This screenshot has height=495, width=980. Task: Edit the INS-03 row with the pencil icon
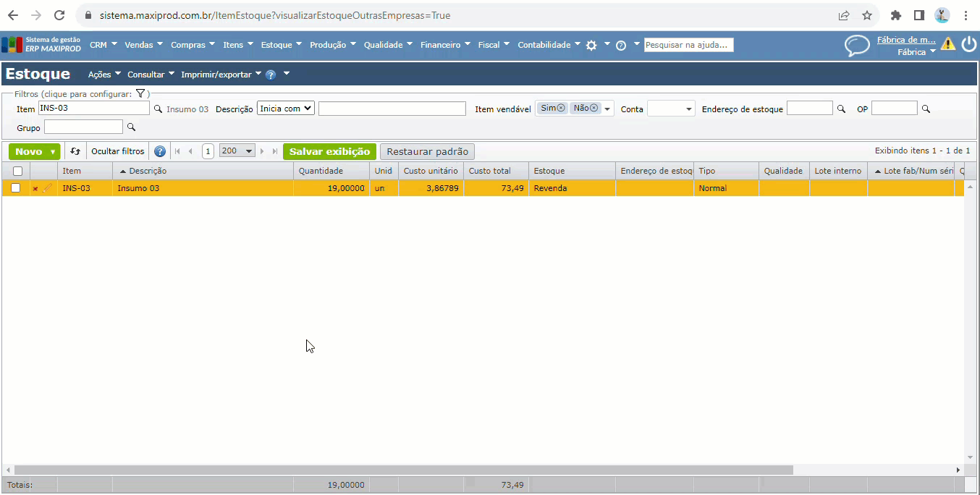48,188
